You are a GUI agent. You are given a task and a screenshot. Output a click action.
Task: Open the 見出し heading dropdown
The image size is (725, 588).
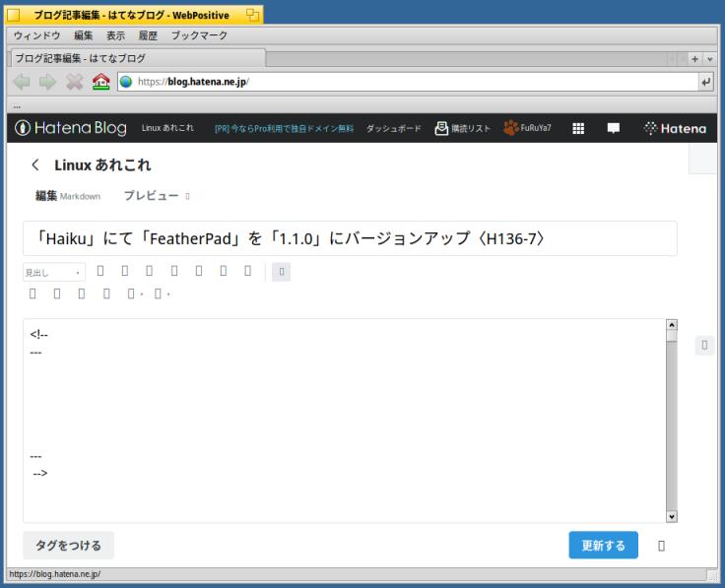point(54,272)
